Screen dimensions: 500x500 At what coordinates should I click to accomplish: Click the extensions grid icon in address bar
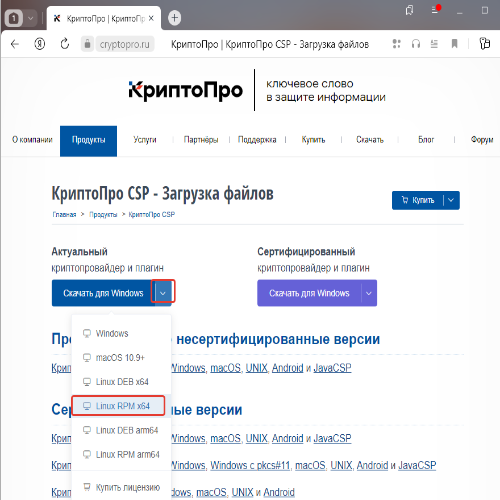[396, 44]
